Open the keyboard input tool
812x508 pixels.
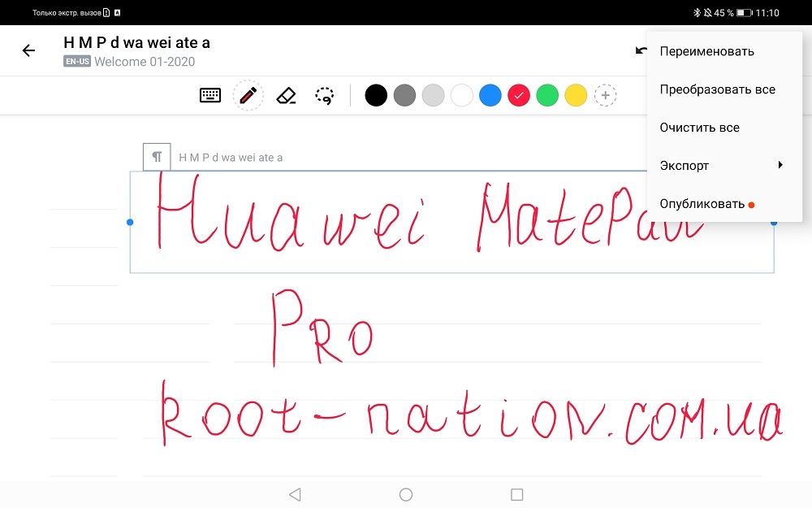pos(210,95)
